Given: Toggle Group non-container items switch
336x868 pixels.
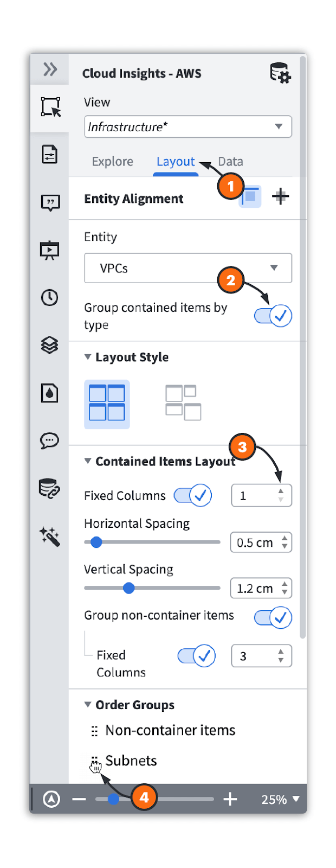Looking at the screenshot, I should point(273,617).
